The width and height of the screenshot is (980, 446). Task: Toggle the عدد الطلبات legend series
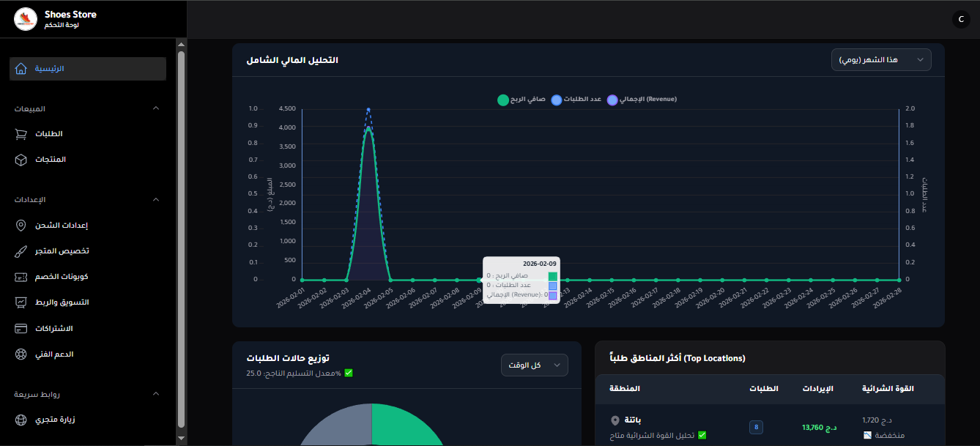coord(576,100)
